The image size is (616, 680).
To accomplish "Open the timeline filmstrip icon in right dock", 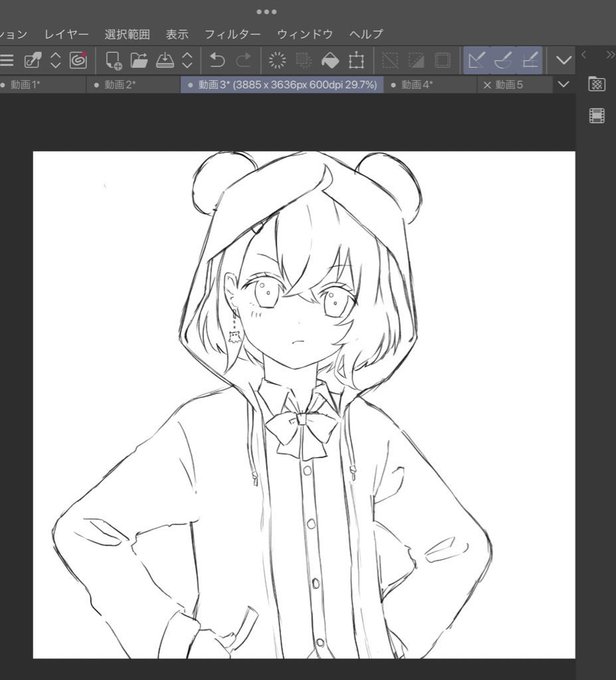I will coord(597,116).
